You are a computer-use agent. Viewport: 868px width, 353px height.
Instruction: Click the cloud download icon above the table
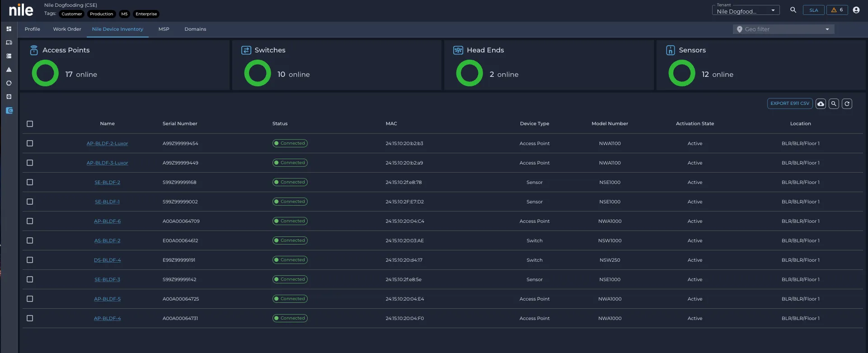click(x=821, y=104)
